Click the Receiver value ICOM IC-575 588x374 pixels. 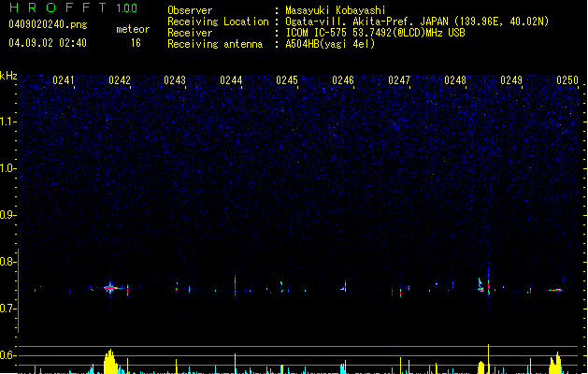click(318, 33)
